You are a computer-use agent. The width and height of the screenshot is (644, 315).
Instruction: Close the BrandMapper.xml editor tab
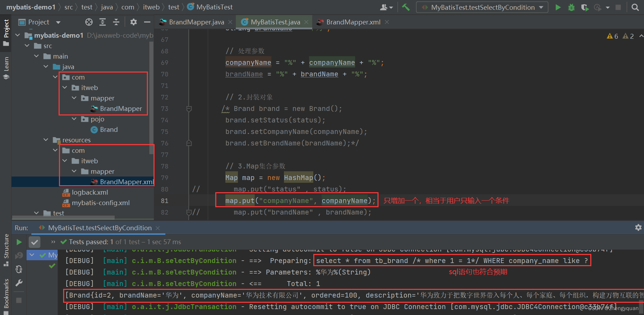pos(387,22)
